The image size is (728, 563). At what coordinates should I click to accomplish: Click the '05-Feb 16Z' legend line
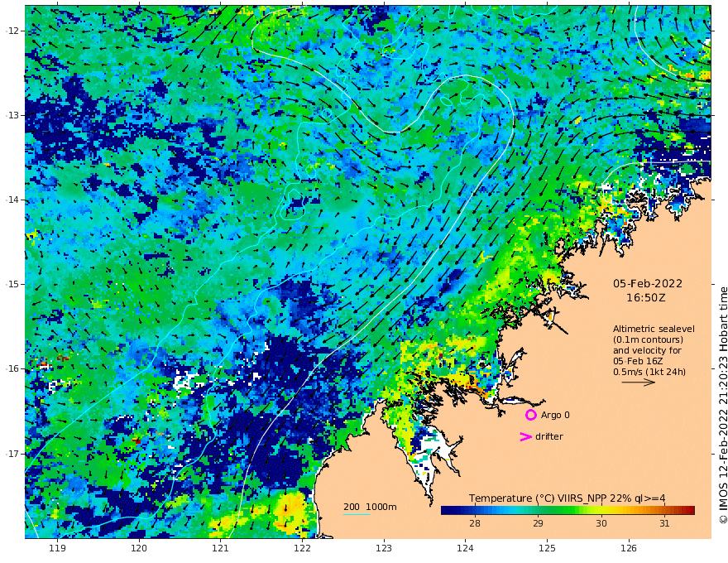(x=638, y=361)
